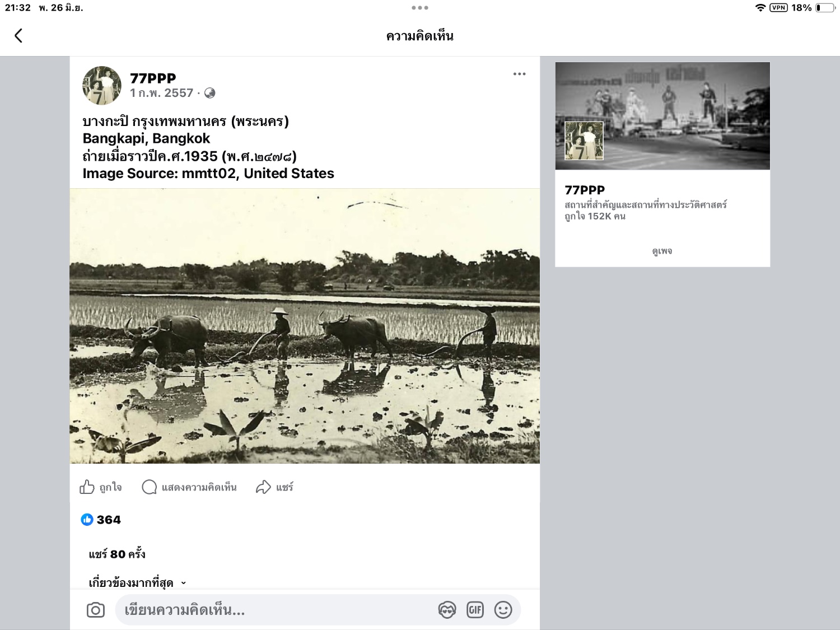Open the 77PPP page cover photo
Viewport: 840px width, 630px height.
[662, 116]
